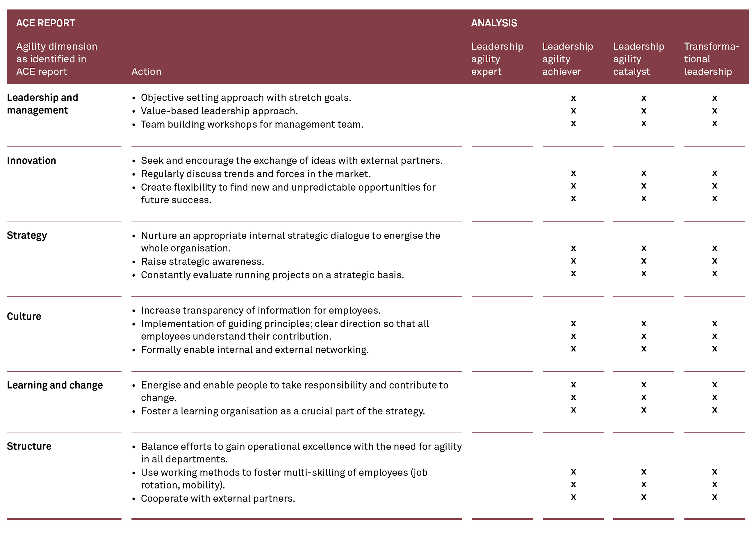Click 'Raise strategic awareness' bullet text

202,262
